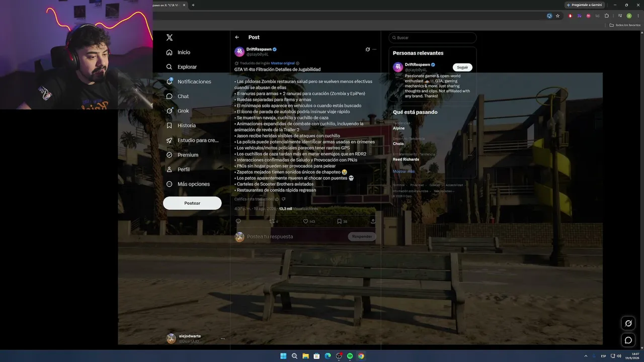Open the floating Grok button
The image size is (644, 362).
click(628, 323)
